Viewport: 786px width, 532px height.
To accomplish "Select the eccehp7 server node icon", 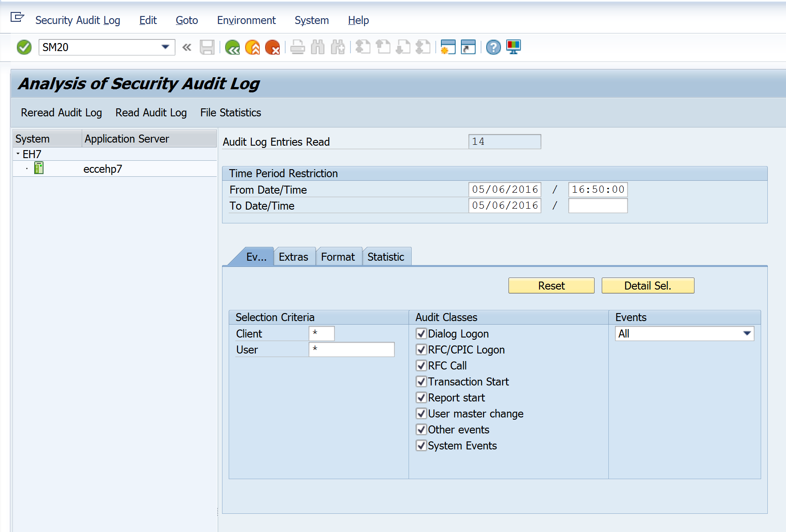I will [39, 168].
